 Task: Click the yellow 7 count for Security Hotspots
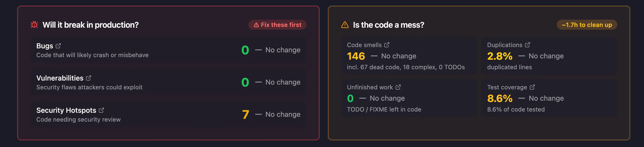pos(246,114)
